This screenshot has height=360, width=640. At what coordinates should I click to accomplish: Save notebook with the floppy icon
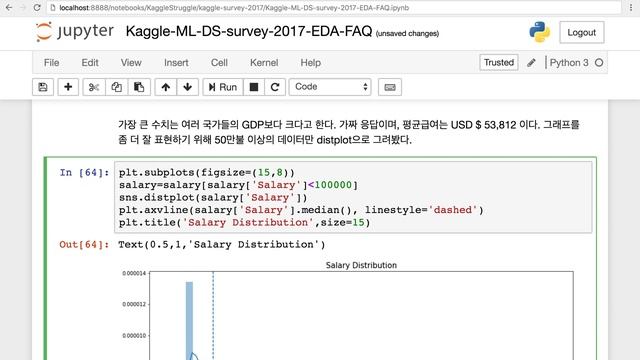pyautogui.click(x=43, y=87)
